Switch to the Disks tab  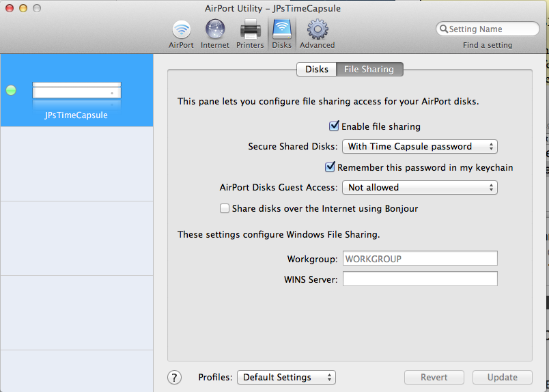[317, 69]
